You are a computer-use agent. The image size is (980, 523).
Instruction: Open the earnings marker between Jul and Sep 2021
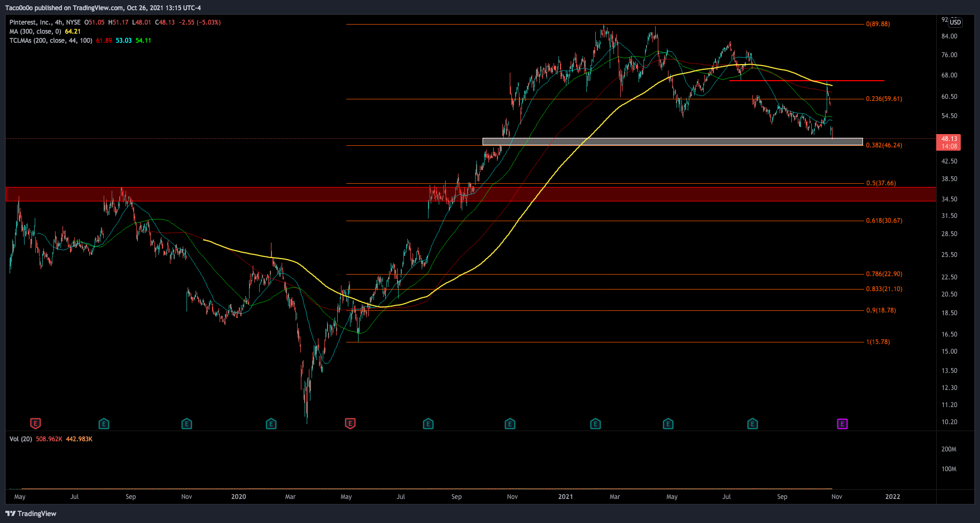pyautogui.click(x=752, y=424)
